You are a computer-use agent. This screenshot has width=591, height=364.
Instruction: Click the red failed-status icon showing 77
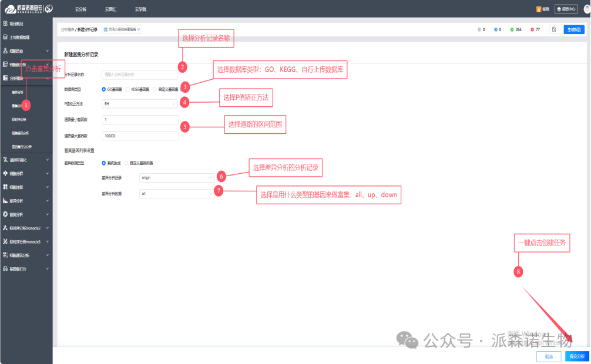tap(532, 29)
